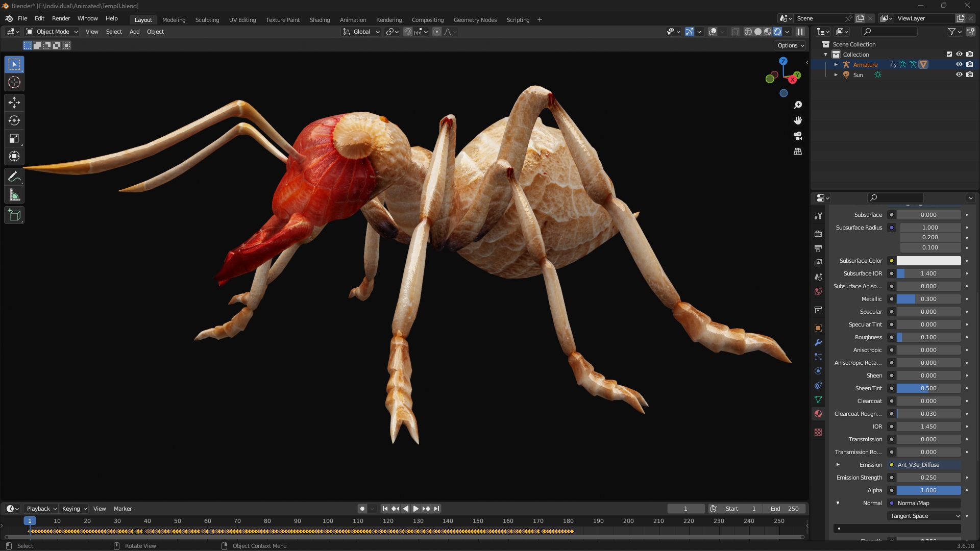This screenshot has height=551, width=980.
Task: Open the Render menu
Action: pos(61,18)
